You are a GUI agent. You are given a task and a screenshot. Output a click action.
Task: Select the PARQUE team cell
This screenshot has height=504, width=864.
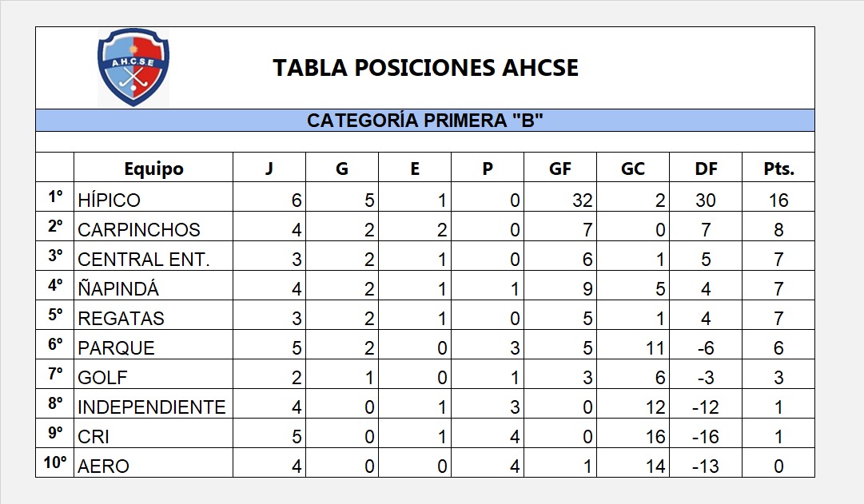pyautogui.click(x=116, y=347)
